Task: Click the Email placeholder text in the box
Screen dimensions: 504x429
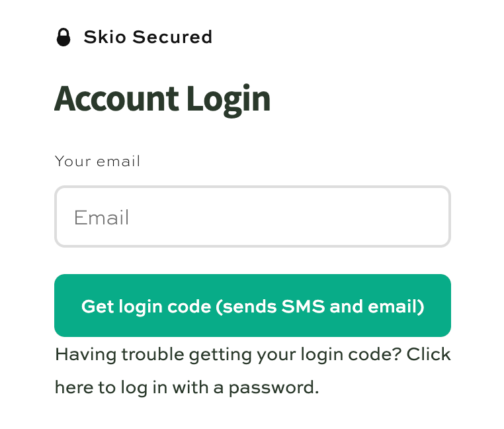Action: click(x=102, y=218)
